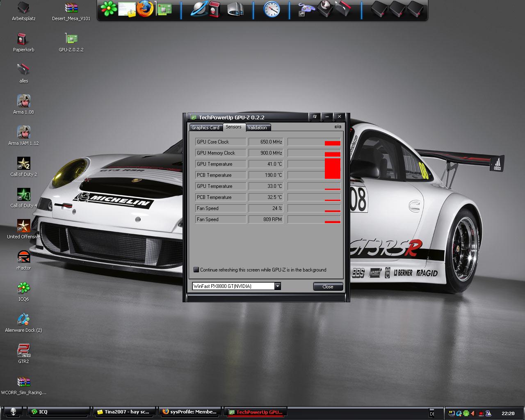Launch the rFactor desktop shortcut
Image resolution: width=525 pixels, height=420 pixels.
pyautogui.click(x=24, y=260)
